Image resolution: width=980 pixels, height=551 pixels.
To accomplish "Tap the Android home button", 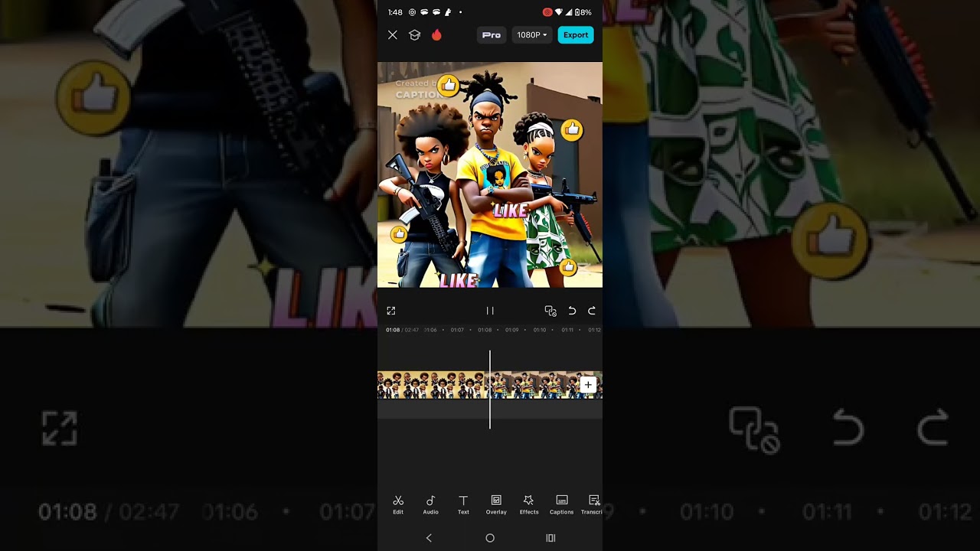I will click(490, 538).
